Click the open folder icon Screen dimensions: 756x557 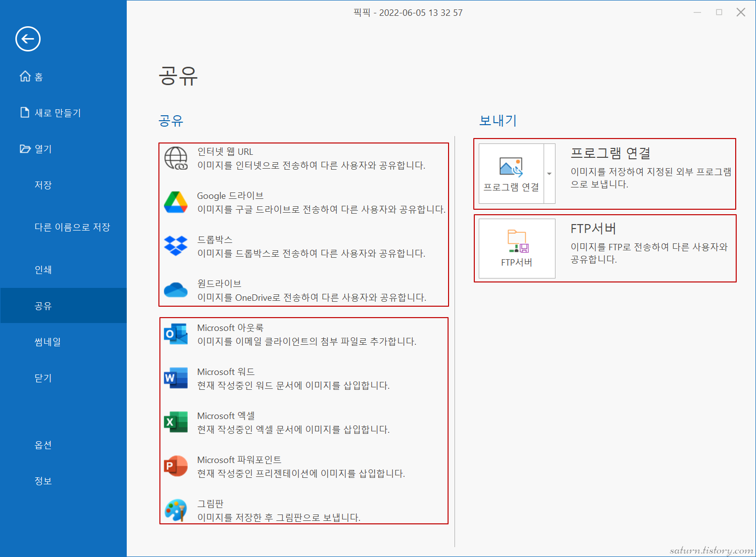[25, 148]
